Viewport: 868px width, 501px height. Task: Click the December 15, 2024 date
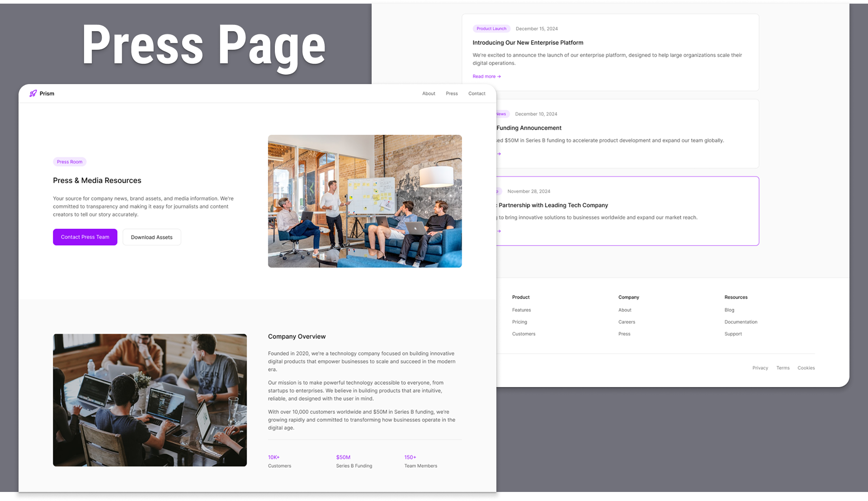(x=537, y=28)
